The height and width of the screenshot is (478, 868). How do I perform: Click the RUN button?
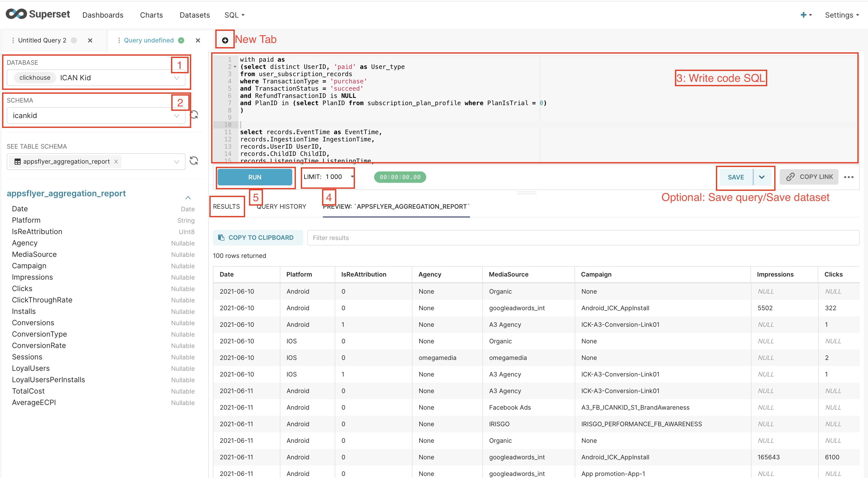coord(255,177)
